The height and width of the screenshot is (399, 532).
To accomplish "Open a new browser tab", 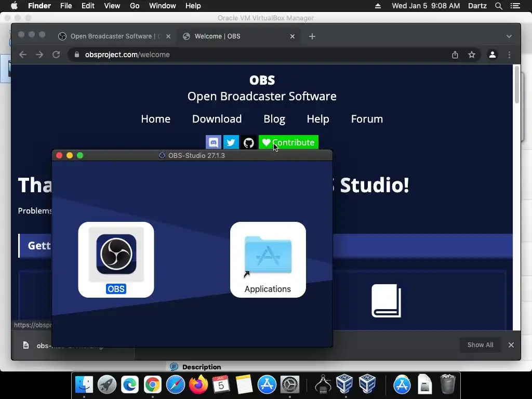I will 312,36.
